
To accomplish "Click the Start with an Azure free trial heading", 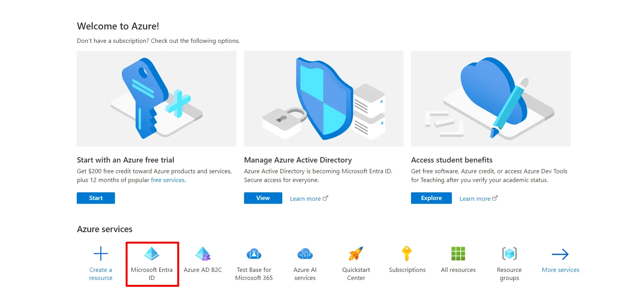I will click(126, 160).
